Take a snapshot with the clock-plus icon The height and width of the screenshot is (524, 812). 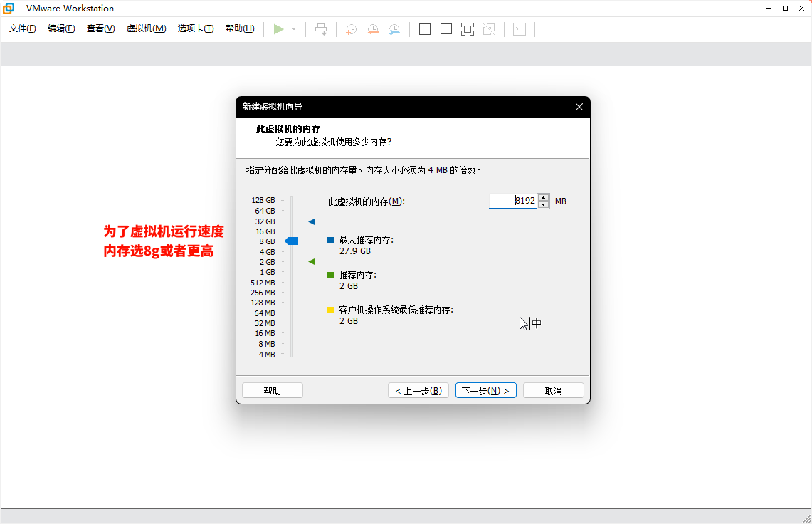coord(351,29)
